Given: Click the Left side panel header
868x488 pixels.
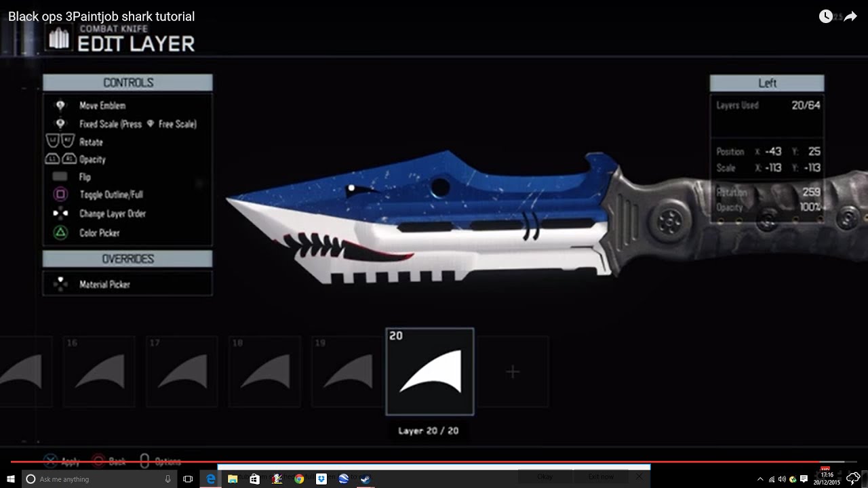Looking at the screenshot, I should (x=767, y=83).
